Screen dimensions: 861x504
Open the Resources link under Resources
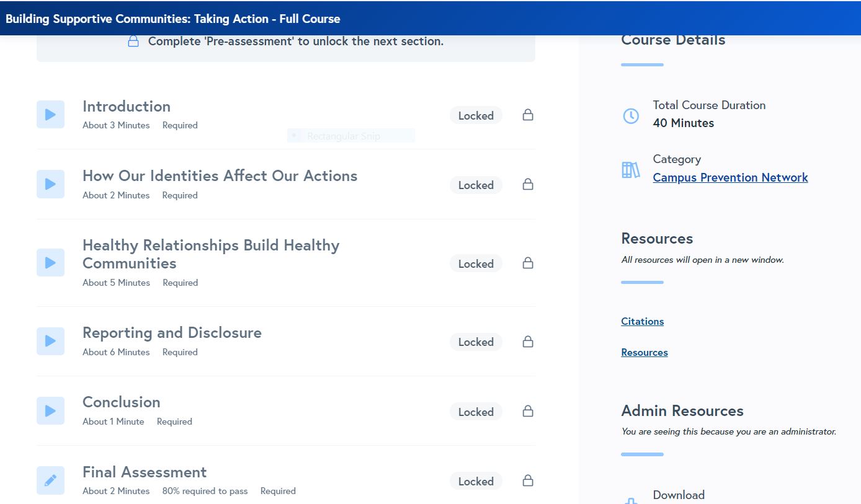pyautogui.click(x=644, y=352)
